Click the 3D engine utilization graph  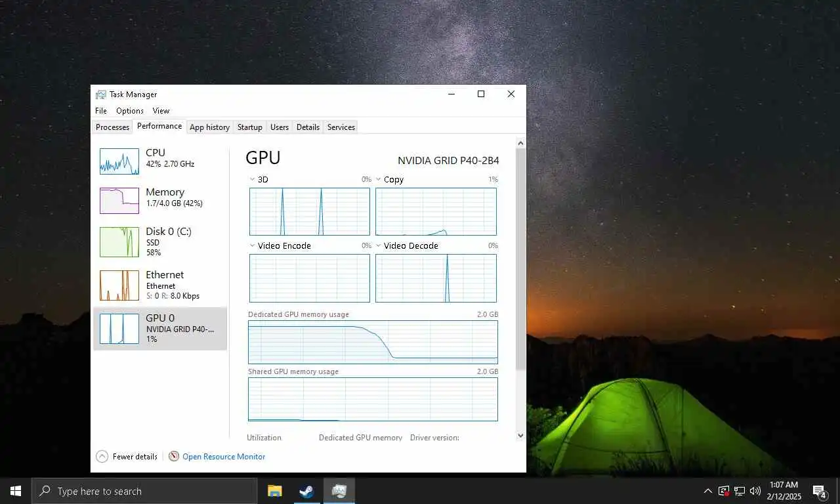click(x=310, y=211)
